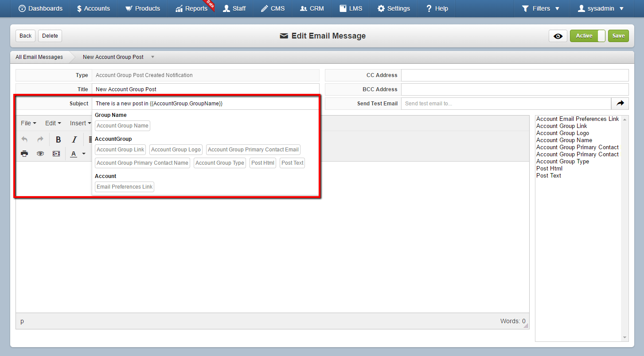The image size is (644, 356).
Task: Insert the Email Preferences Link token chip
Action: click(x=125, y=187)
